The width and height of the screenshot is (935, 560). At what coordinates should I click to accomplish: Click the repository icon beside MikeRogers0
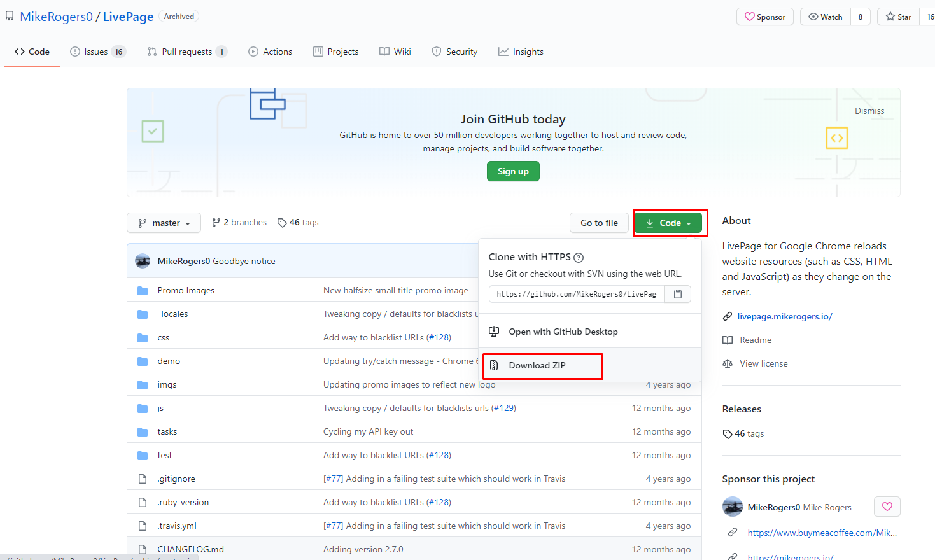pos(10,17)
